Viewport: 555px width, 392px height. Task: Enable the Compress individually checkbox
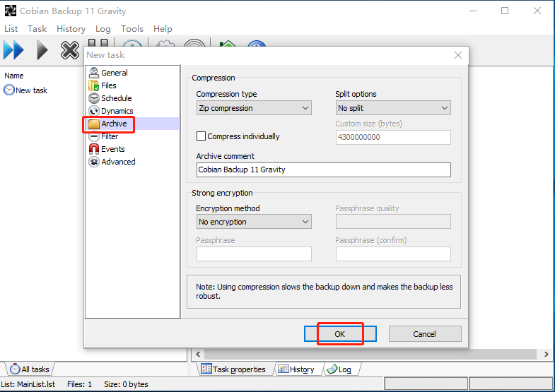point(201,136)
